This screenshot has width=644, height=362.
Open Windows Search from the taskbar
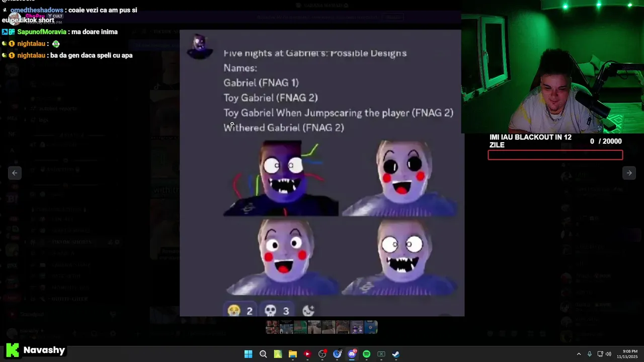pyautogui.click(x=263, y=354)
